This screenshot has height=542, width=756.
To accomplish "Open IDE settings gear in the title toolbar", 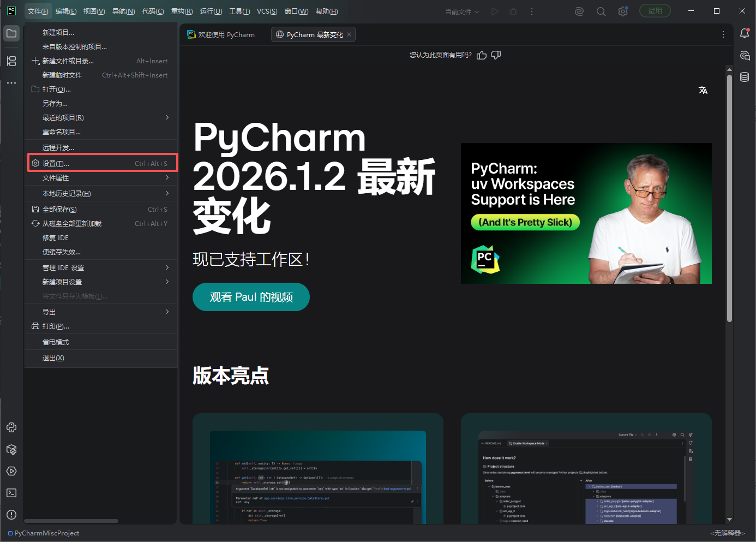I will pos(623,11).
